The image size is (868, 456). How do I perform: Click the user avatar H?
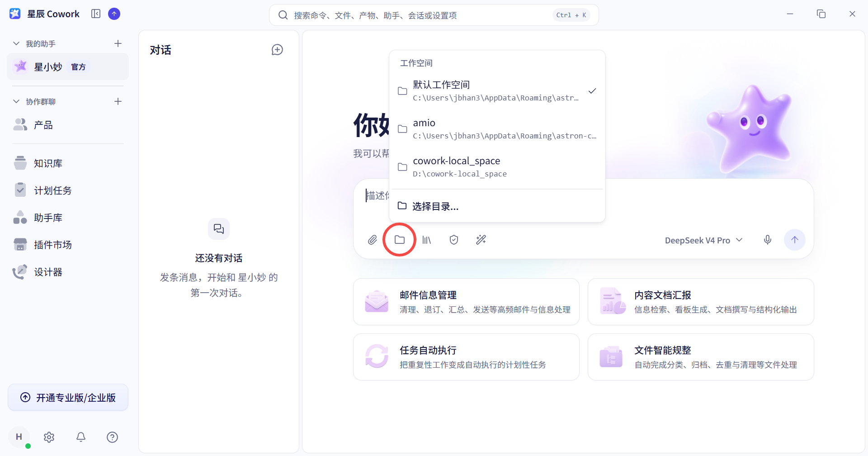tap(19, 437)
